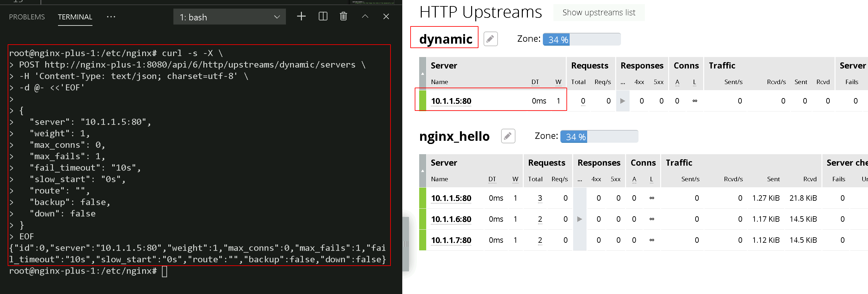Screen dimensions: 868x294
Task: Maximize the panel with the up chevron
Action: point(365,16)
